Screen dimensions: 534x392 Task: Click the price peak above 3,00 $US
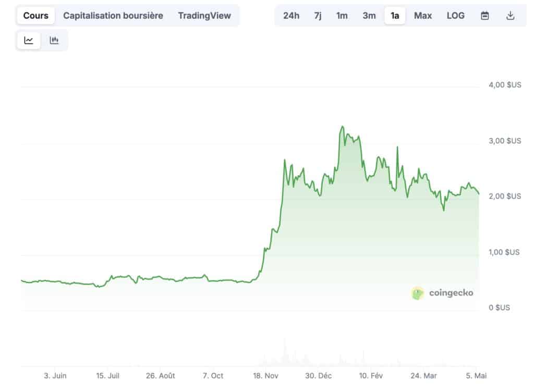[x=343, y=127]
